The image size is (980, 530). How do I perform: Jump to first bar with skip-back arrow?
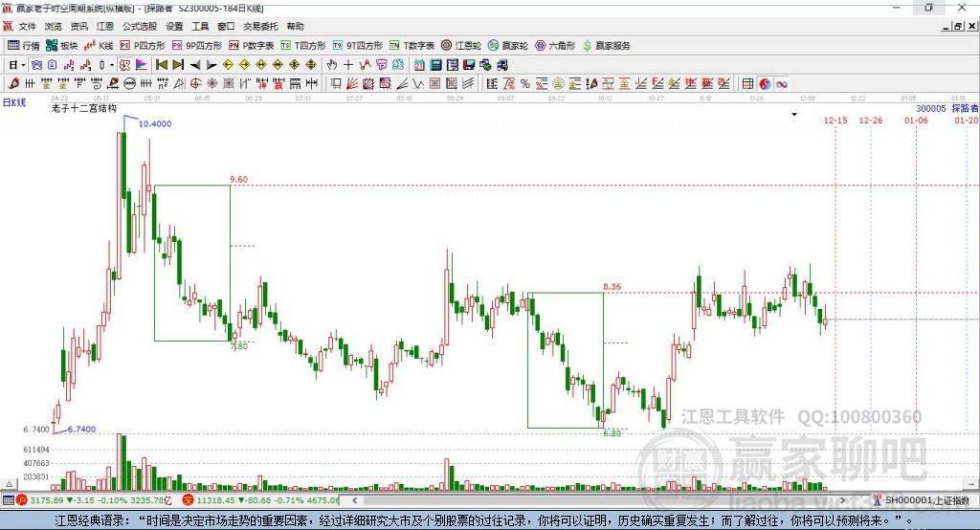[162, 65]
